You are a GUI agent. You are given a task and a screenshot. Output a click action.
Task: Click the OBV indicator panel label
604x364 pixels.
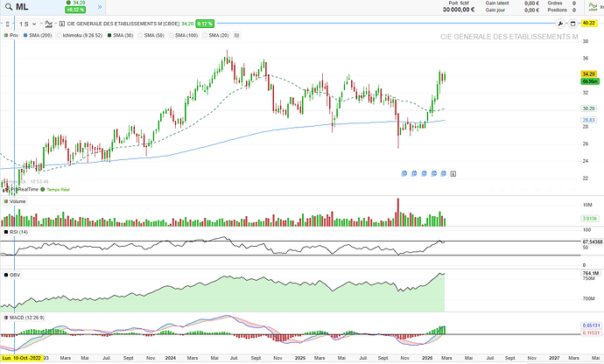(14, 274)
